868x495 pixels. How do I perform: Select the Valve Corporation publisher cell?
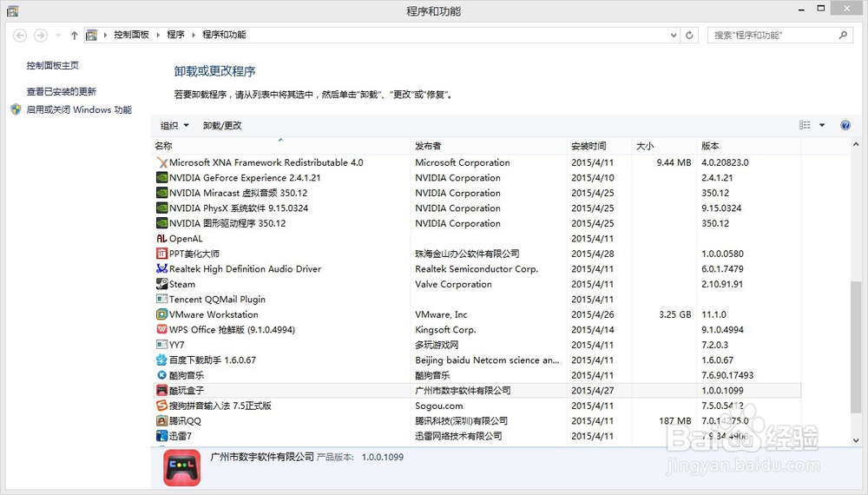[453, 284]
